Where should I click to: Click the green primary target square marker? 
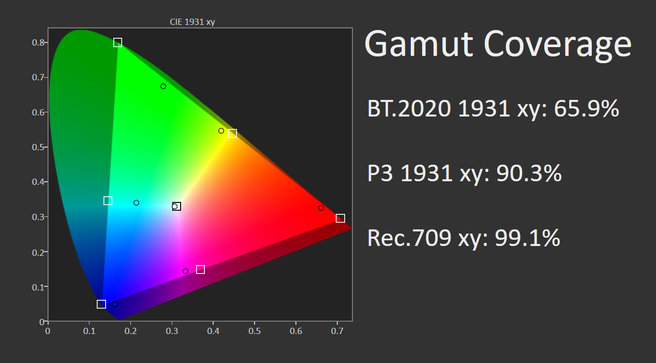(x=118, y=42)
